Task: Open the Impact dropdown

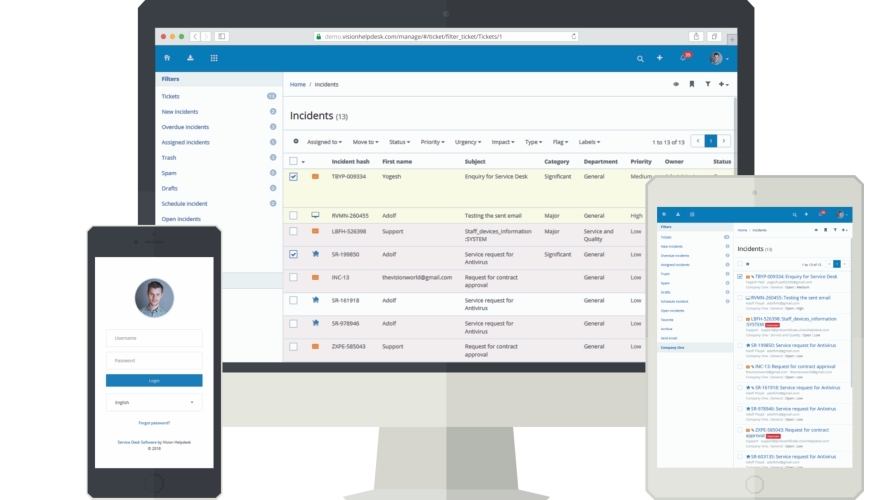Action: click(x=503, y=142)
